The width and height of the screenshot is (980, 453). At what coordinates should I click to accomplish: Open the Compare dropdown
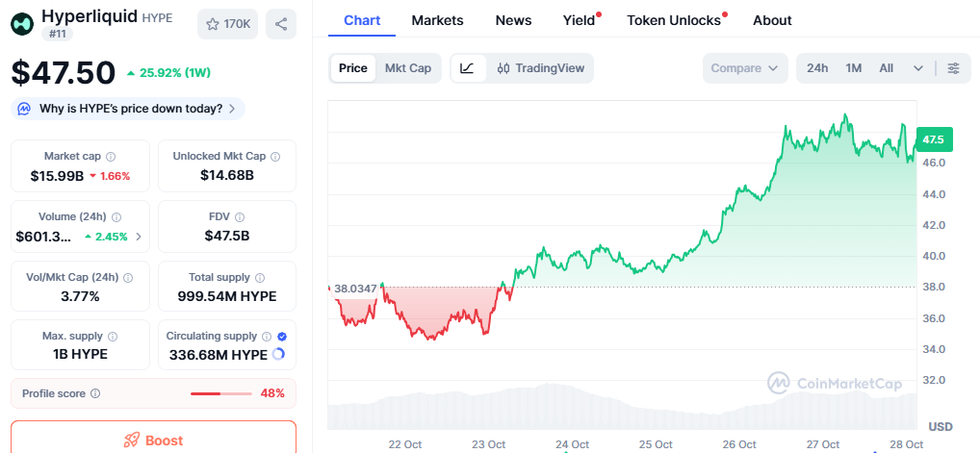click(x=745, y=68)
